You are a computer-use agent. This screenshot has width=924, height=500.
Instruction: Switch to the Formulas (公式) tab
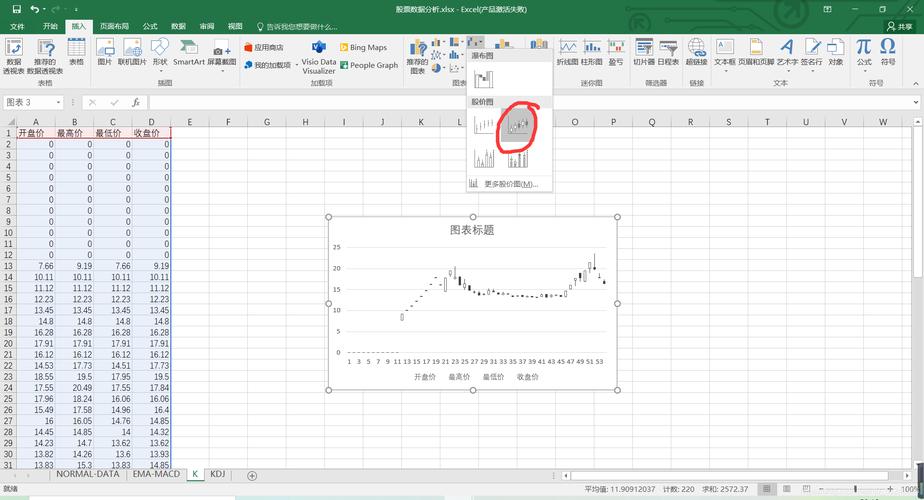click(150, 27)
